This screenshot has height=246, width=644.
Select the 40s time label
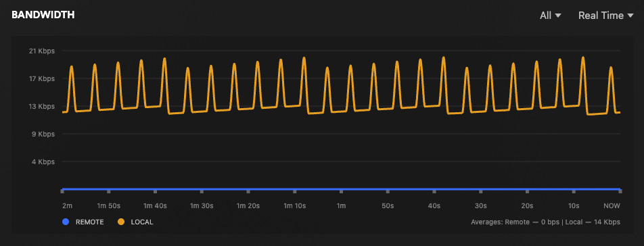[x=434, y=205]
